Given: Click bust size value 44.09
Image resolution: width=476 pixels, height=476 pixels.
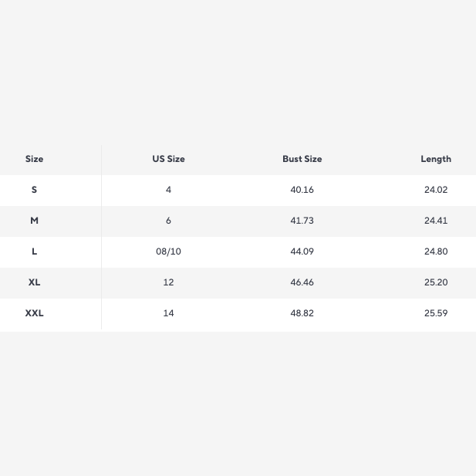Looking at the screenshot, I should click(x=302, y=252).
